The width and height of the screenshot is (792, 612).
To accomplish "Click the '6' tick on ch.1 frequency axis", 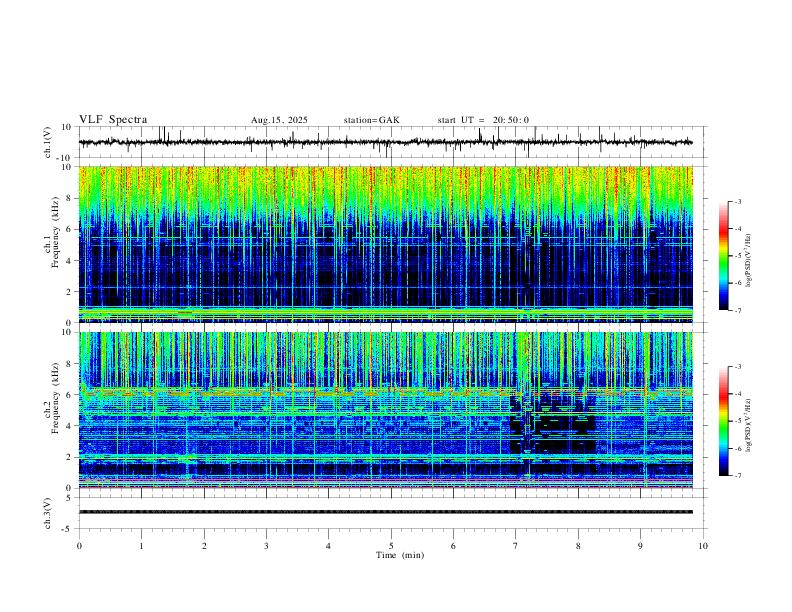I will pyautogui.click(x=69, y=229).
